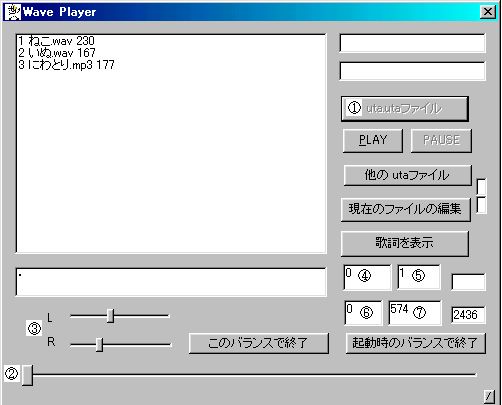Viewport: 502px width, 405px height.
Task: Click the PLAY button
Action: [373, 141]
